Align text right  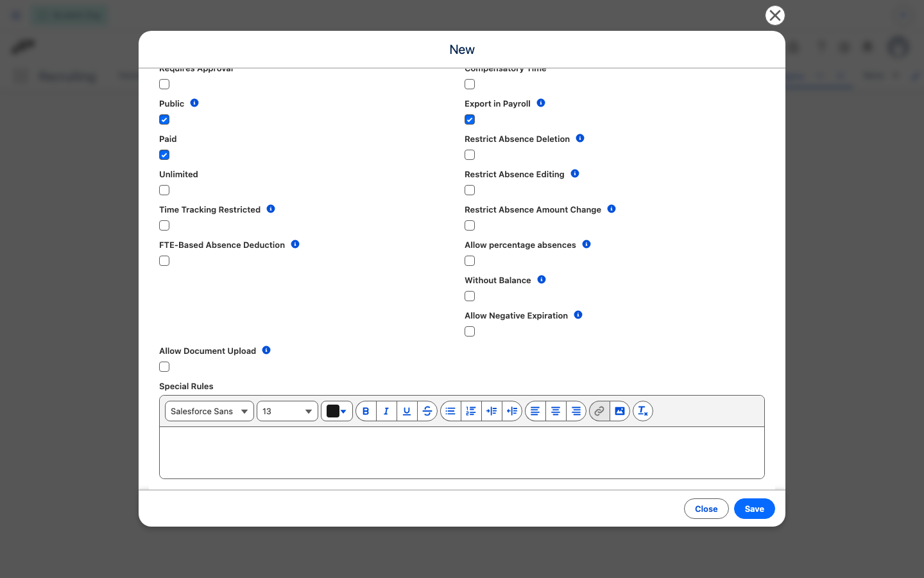(576, 411)
